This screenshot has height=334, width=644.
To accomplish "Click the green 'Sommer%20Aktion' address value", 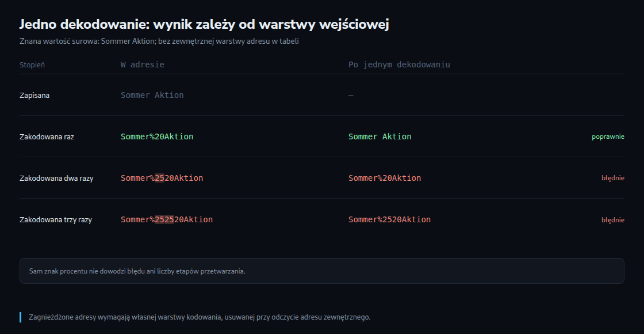I will (x=157, y=136).
